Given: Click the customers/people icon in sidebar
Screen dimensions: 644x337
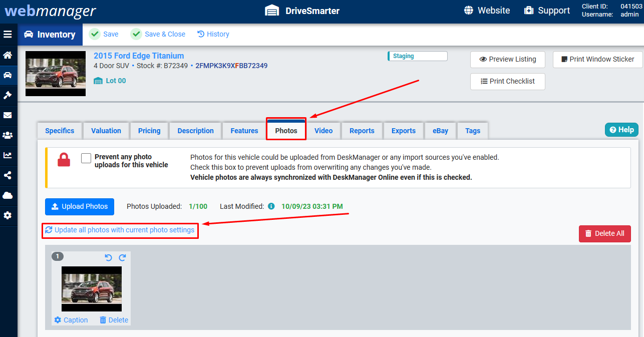Looking at the screenshot, I should pyautogui.click(x=8, y=135).
